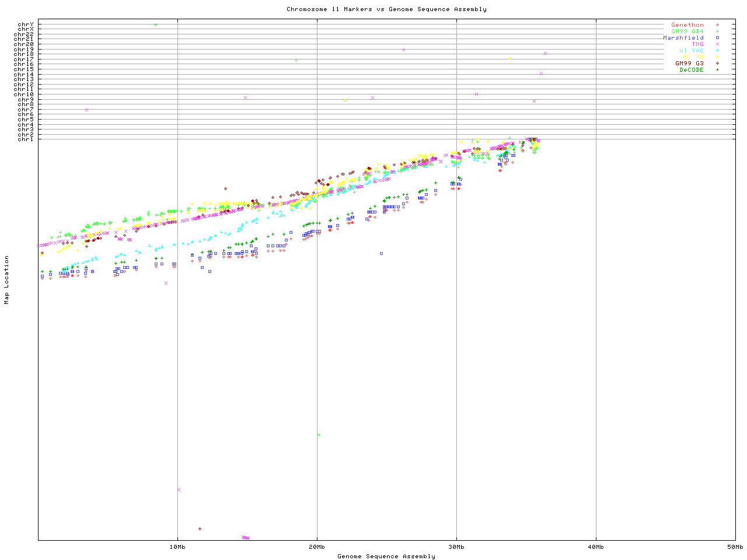Viewport: 747px width, 560px height.
Task: Select the chrY row label on y-axis
Action: pos(26,24)
